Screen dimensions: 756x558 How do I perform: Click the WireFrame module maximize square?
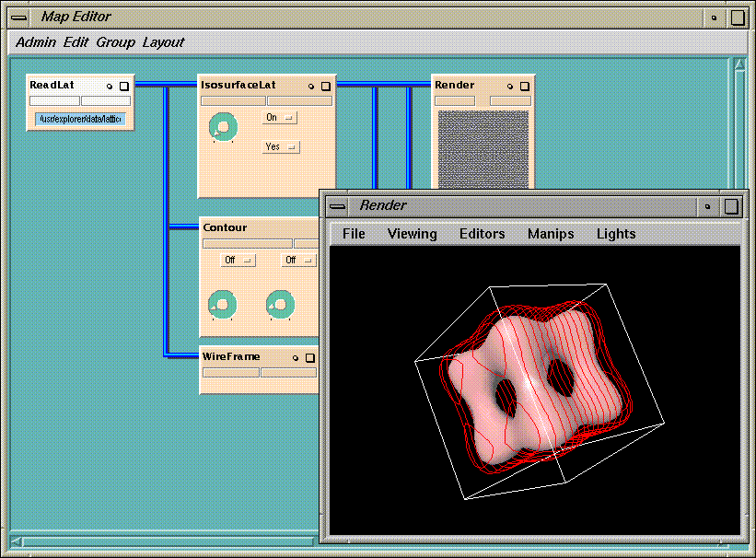click(310, 357)
